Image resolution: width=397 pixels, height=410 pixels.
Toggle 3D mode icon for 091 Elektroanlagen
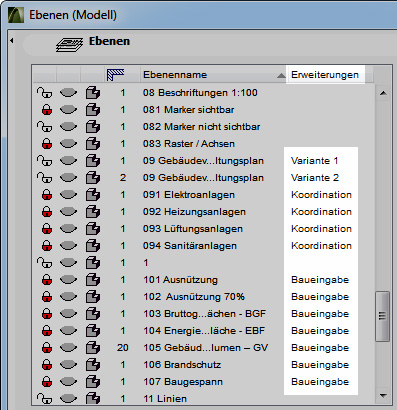pyautogui.click(x=93, y=195)
